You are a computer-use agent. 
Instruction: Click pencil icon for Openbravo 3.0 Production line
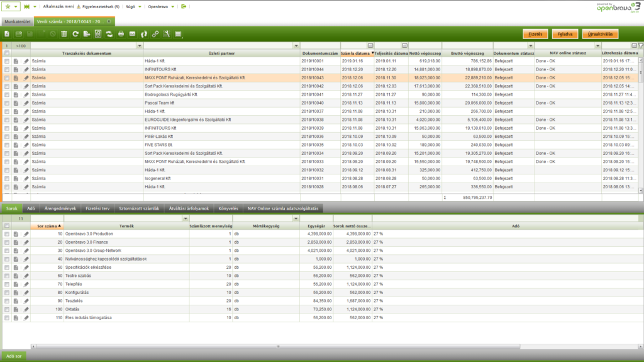pyautogui.click(x=26, y=234)
